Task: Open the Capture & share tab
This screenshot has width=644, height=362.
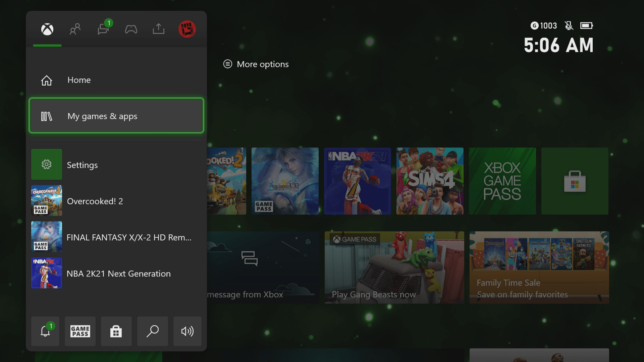Action: pyautogui.click(x=159, y=29)
